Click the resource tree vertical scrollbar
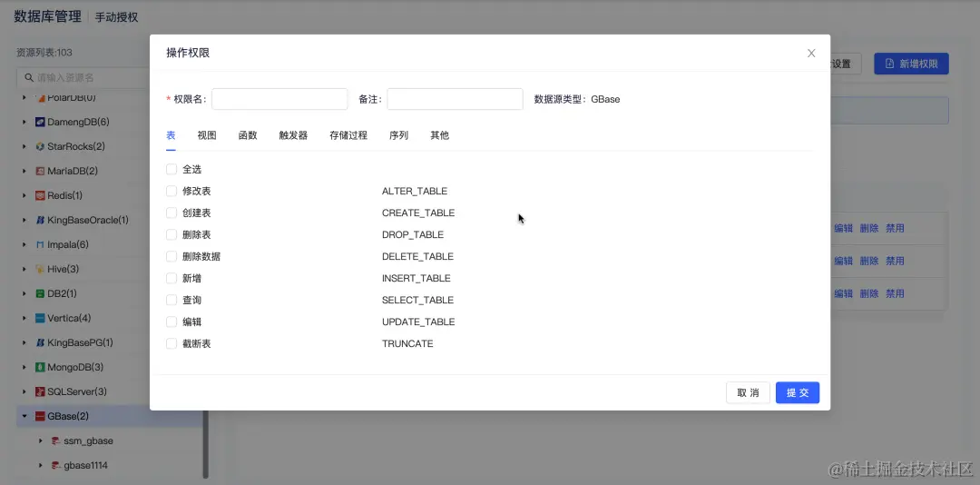Screen dimensions: 980x485 [x=206, y=444]
